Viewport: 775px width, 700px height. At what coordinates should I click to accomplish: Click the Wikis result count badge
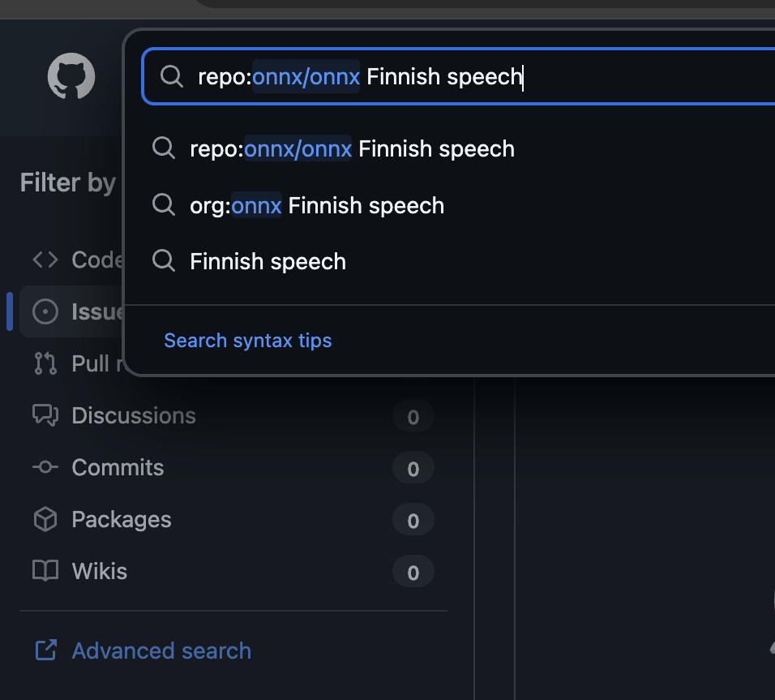tap(413, 573)
